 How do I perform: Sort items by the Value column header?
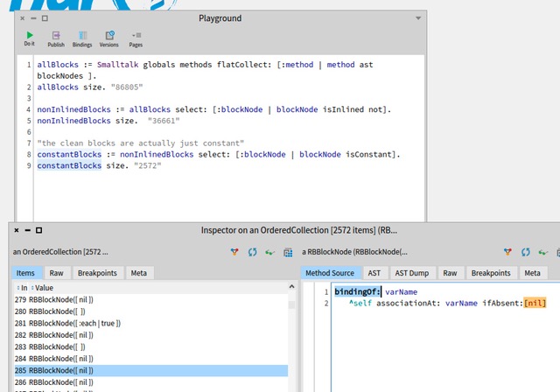pyautogui.click(x=44, y=288)
